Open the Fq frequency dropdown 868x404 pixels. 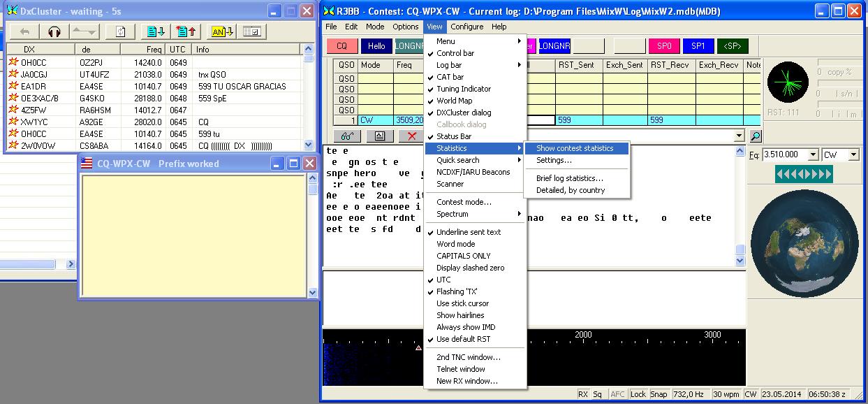pyautogui.click(x=812, y=155)
